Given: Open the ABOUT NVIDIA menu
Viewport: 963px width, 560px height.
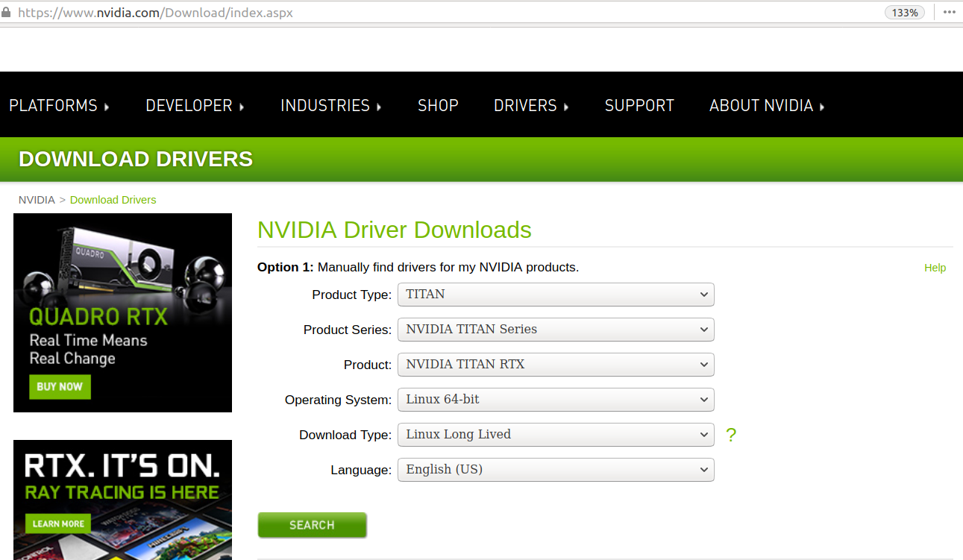Looking at the screenshot, I should click(x=768, y=106).
